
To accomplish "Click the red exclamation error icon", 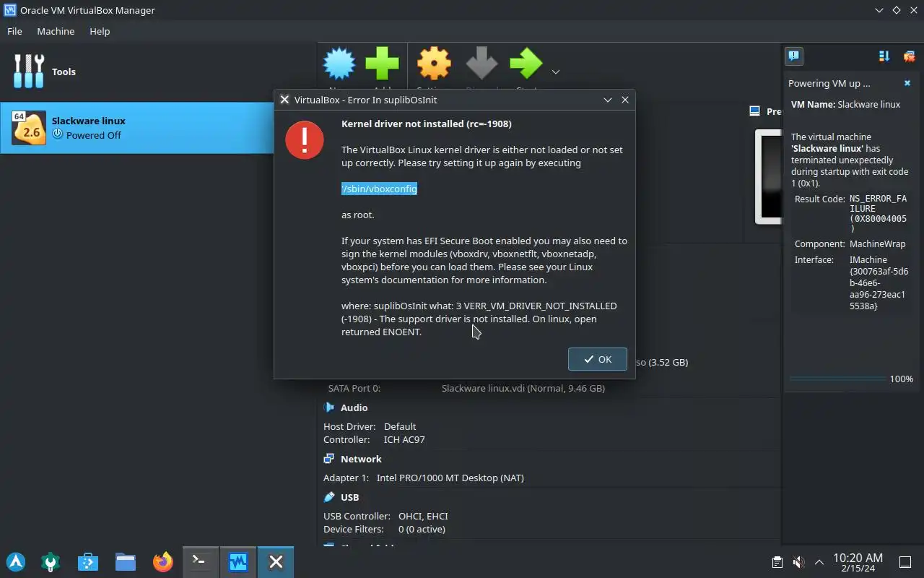I will click(x=305, y=139).
